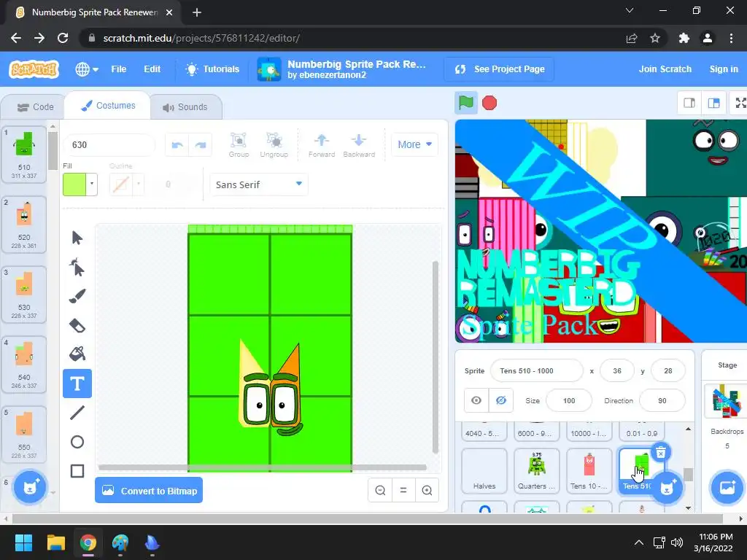Click the Choose a Backdrop button
747x560 pixels.
coord(727,487)
